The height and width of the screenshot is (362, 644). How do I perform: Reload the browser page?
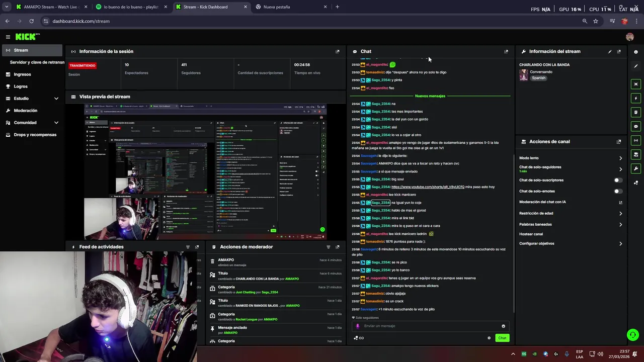pyautogui.click(x=31, y=21)
